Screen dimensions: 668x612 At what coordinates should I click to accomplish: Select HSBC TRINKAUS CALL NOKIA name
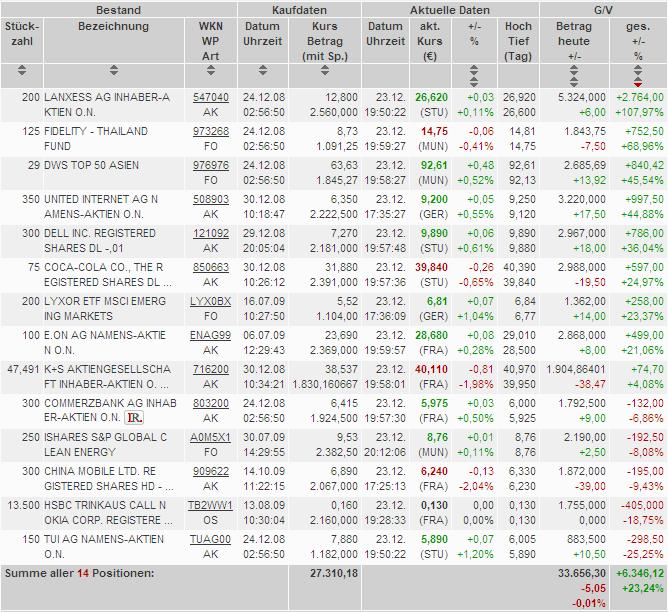coord(108,513)
